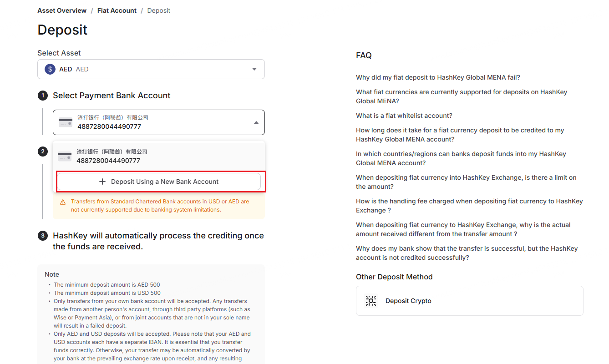
Task: Click the bank card icon in selected account field
Action: point(65,122)
